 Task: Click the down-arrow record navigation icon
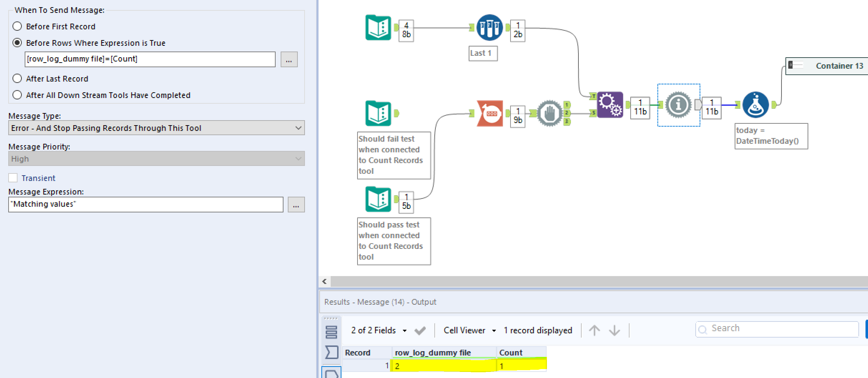614,330
